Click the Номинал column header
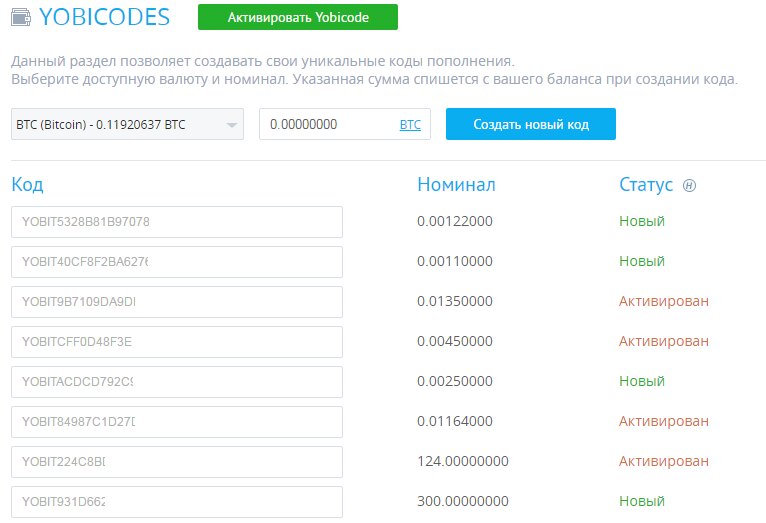The height and width of the screenshot is (523, 766). (x=456, y=185)
